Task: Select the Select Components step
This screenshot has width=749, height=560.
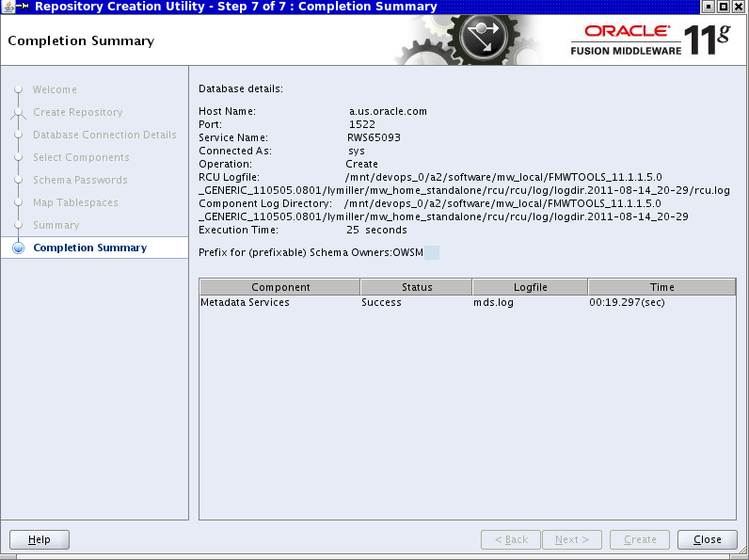Action: (81, 157)
